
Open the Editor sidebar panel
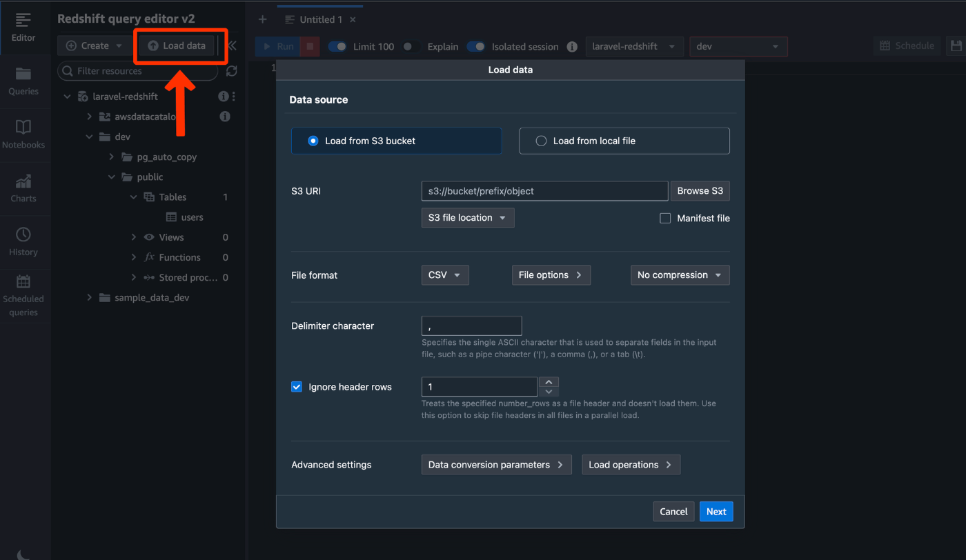23,28
